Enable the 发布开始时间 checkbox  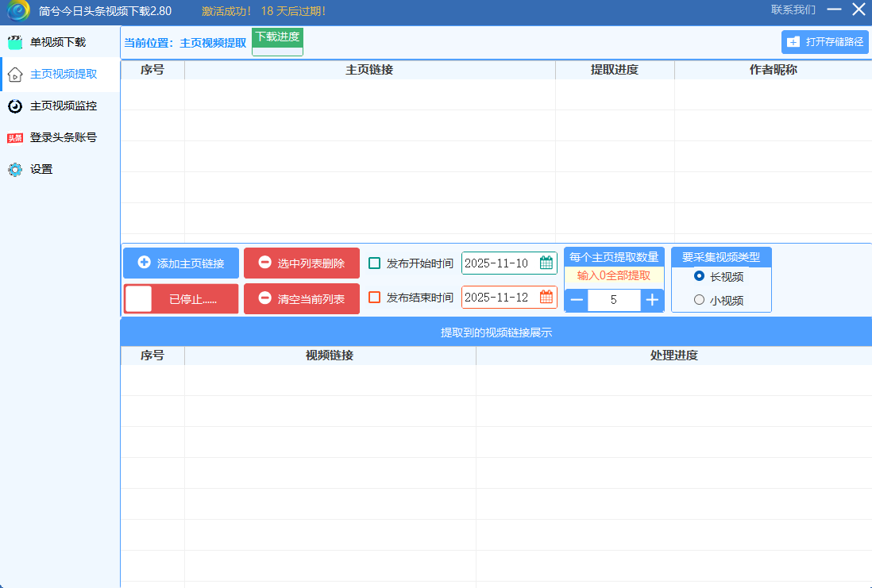375,263
